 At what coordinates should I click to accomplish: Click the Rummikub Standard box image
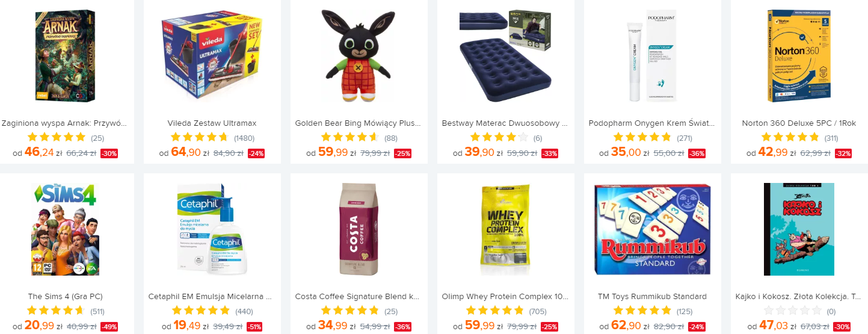pyautogui.click(x=652, y=229)
